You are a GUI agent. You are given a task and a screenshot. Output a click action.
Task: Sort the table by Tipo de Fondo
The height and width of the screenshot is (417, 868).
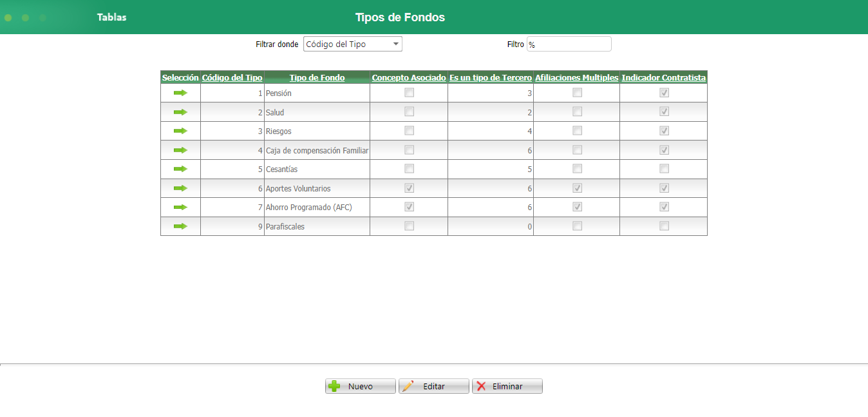(317, 77)
